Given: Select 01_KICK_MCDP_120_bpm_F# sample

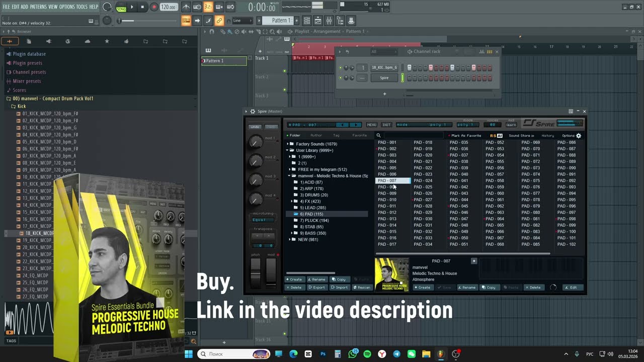Looking at the screenshot, I should tap(50, 114).
